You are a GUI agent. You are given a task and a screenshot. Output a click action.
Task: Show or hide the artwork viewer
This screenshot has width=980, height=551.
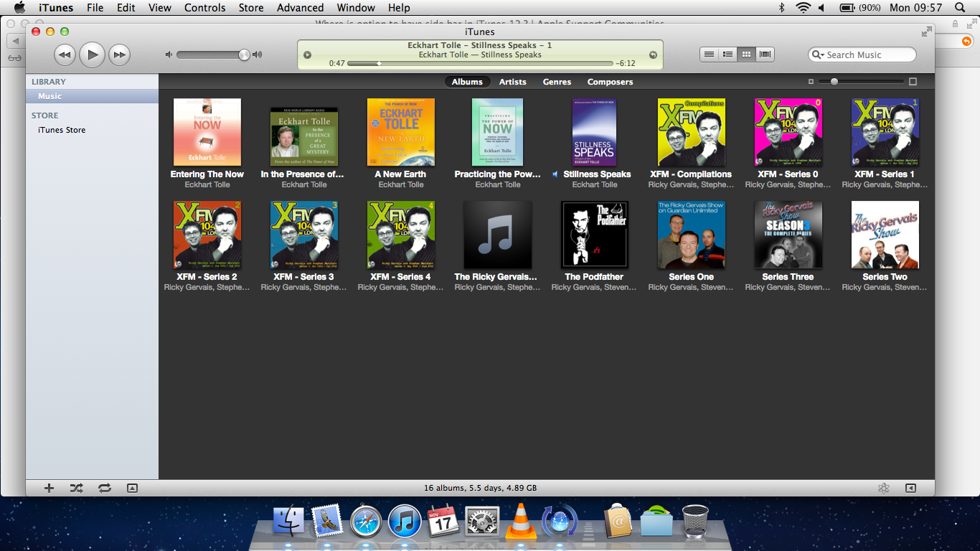(132, 488)
